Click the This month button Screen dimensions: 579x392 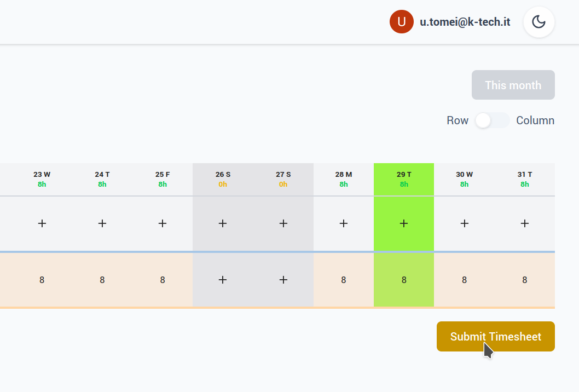pyautogui.click(x=513, y=85)
